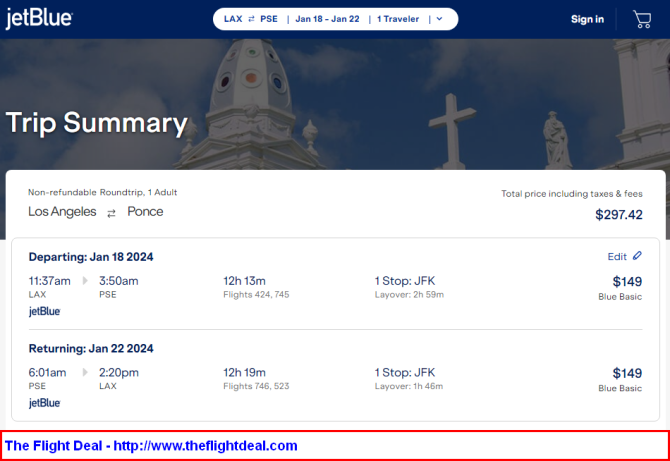Select PSE destination in search pill
Viewport: 670px width, 461px height.
(269, 19)
